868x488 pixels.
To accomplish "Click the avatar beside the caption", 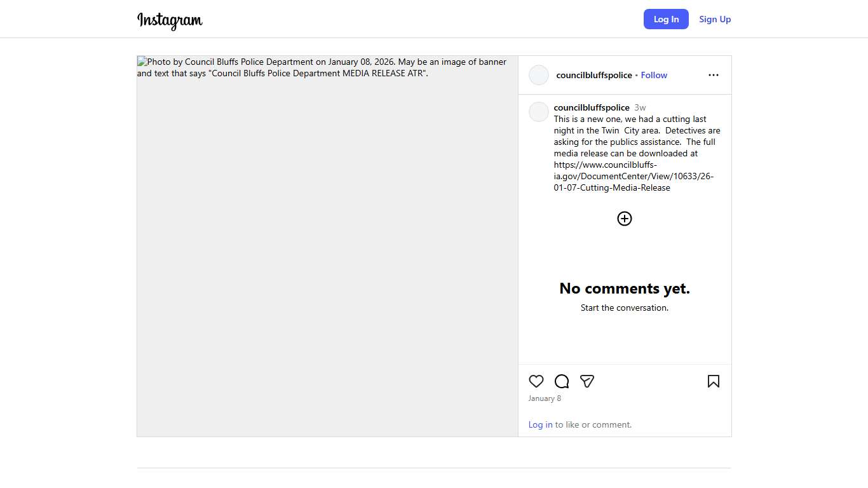I will (x=539, y=112).
